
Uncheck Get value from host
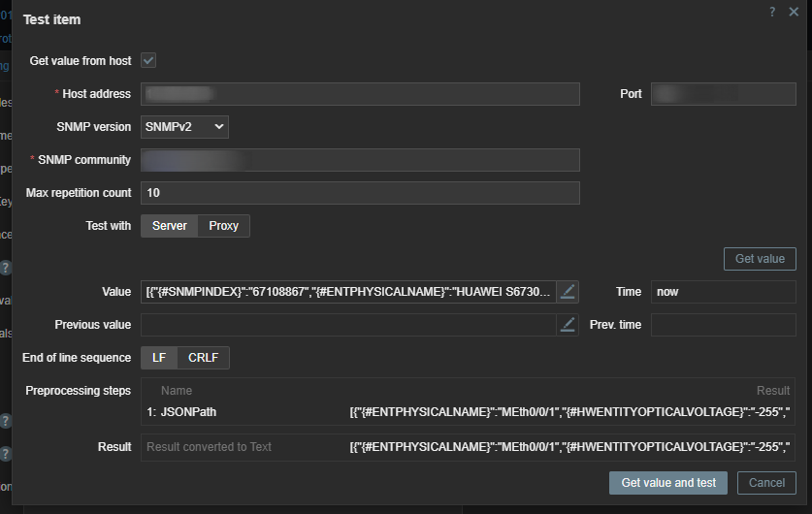148,60
